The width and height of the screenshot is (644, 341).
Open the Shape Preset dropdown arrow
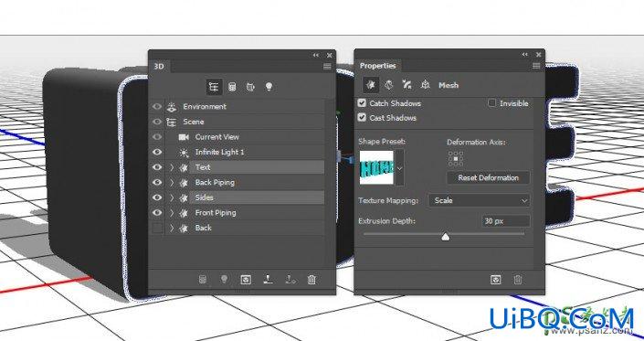click(399, 167)
